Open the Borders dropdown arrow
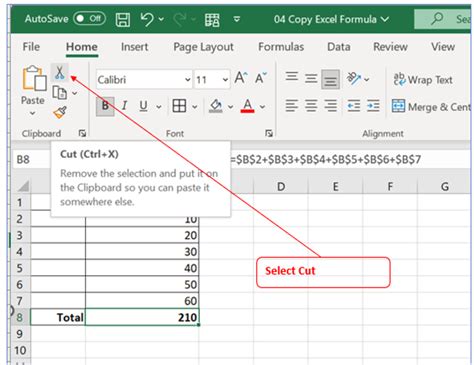Viewport: 474px width, 365px height. pos(195,107)
